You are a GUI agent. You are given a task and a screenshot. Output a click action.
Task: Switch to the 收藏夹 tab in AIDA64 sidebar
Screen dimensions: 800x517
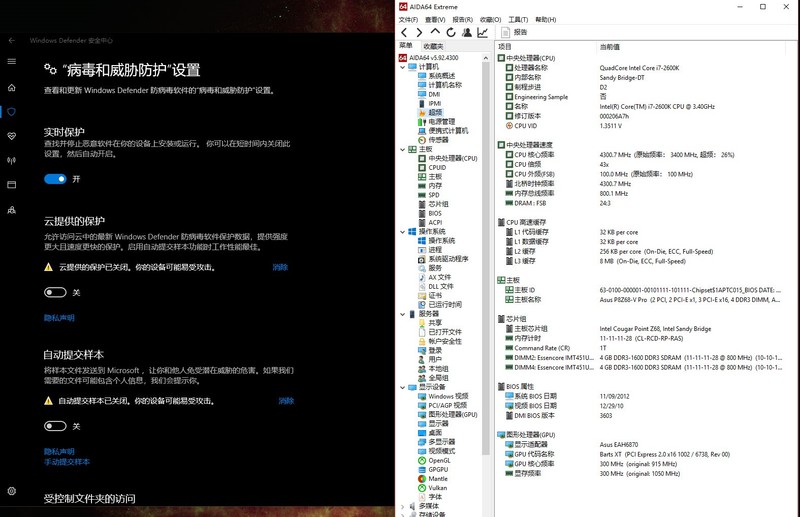coord(433,46)
